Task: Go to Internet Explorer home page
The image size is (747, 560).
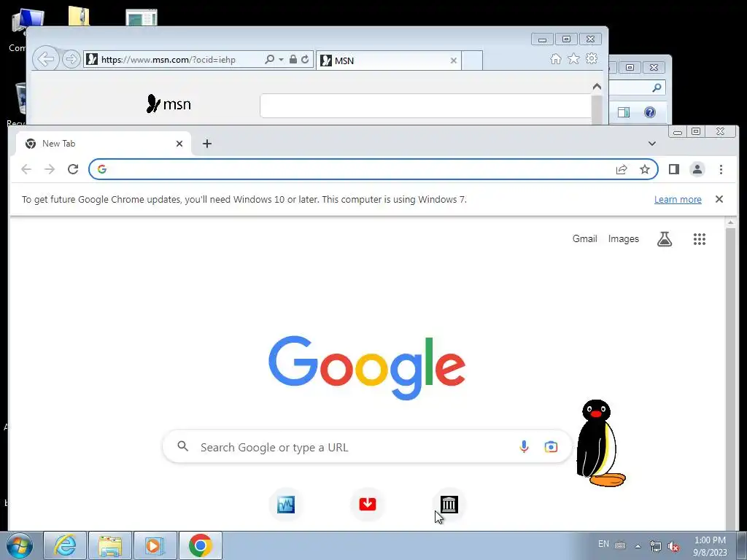Action: coord(555,58)
